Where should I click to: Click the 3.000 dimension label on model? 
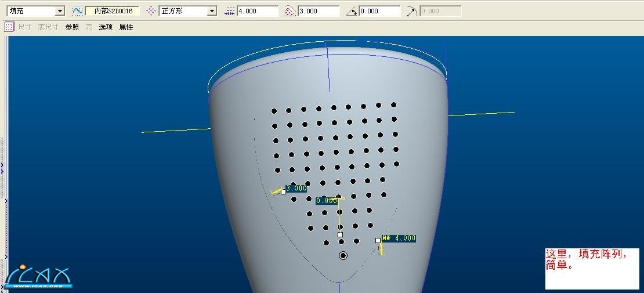click(296, 188)
